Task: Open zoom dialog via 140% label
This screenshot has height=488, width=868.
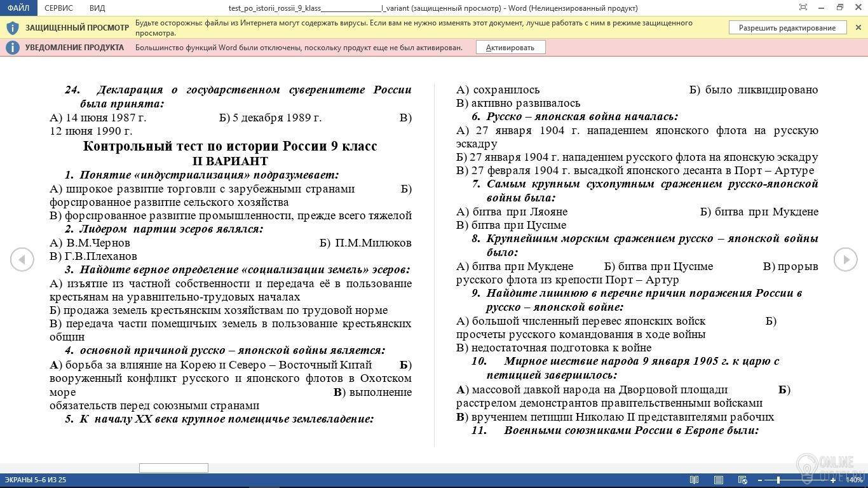Action: click(x=853, y=480)
